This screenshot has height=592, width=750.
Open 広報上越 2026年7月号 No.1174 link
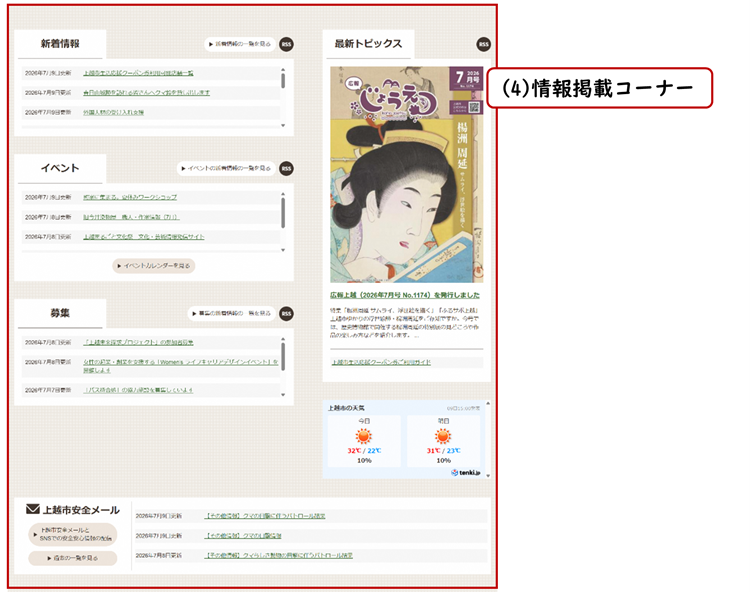click(405, 295)
